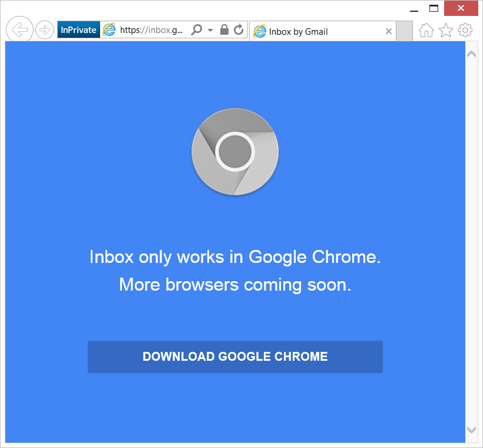Close the Internet Explorer window
The height and width of the screenshot is (448, 483).
461,8
